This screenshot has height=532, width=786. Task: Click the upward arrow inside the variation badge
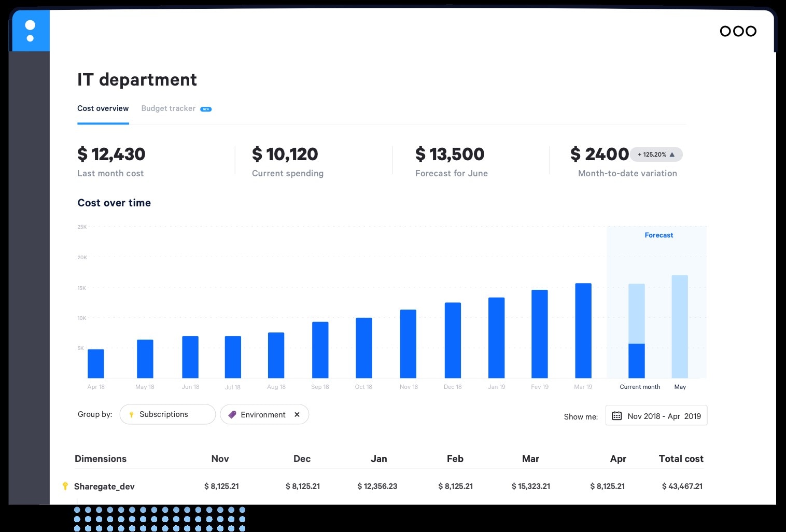[672, 155]
